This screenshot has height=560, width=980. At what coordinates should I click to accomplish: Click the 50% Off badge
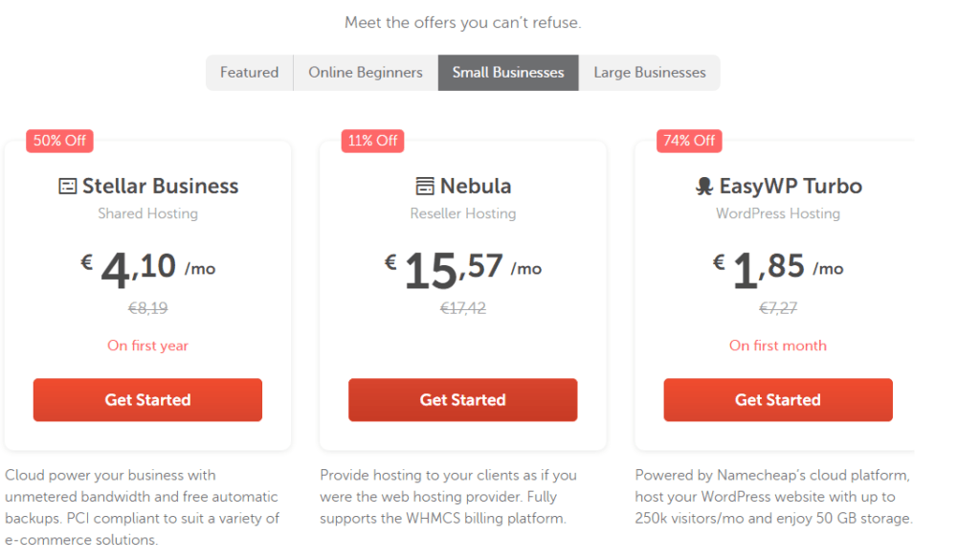tap(60, 141)
